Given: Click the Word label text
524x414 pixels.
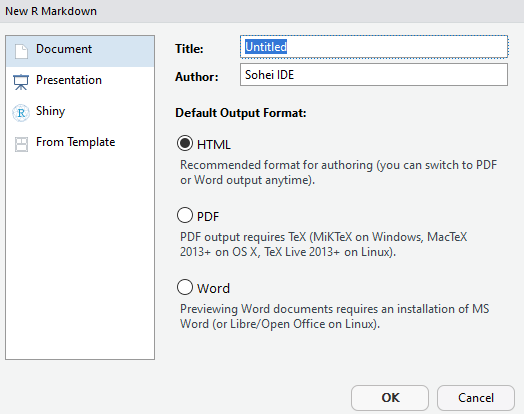Looking at the screenshot, I should [x=213, y=288].
